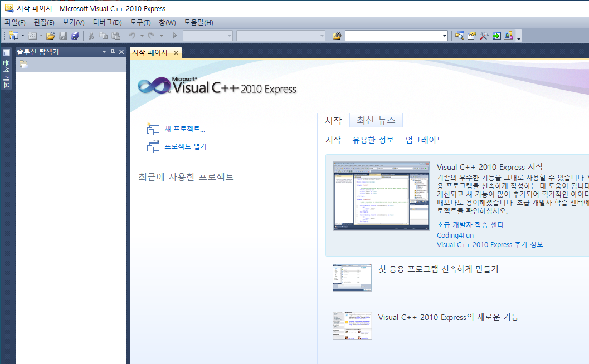Open the 창(W) menu
Screen dimensions: 589x364
tap(167, 22)
